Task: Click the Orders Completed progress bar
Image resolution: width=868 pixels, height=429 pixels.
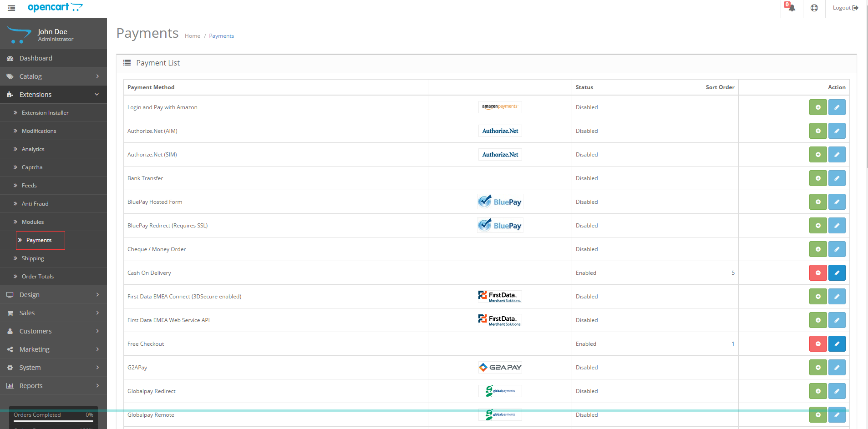Action: tap(53, 421)
